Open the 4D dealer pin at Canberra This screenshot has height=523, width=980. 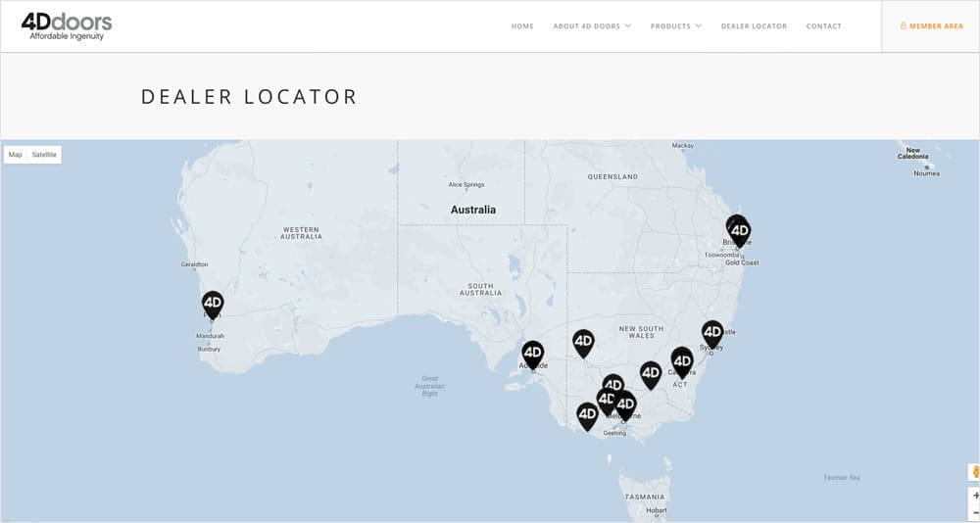tap(683, 360)
